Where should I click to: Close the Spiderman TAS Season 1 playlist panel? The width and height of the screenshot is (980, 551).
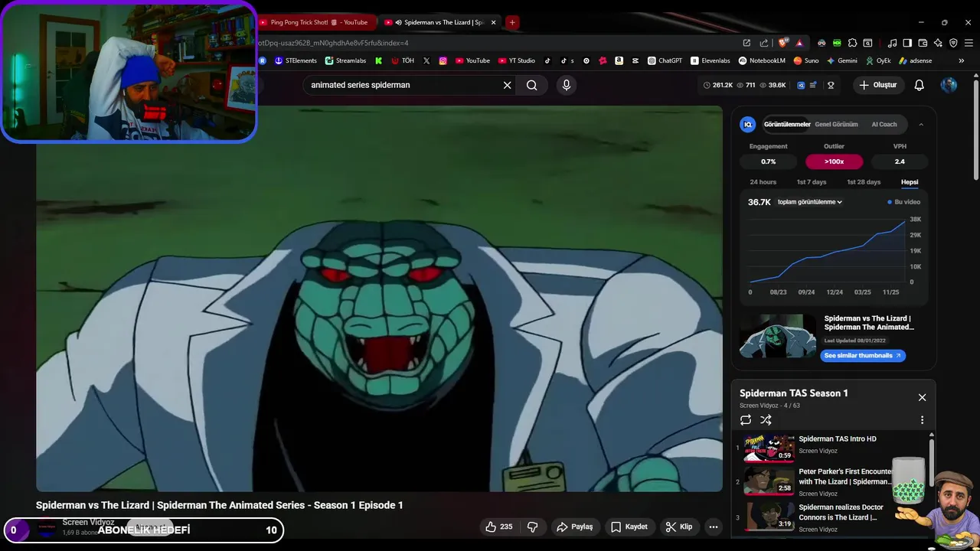click(922, 397)
